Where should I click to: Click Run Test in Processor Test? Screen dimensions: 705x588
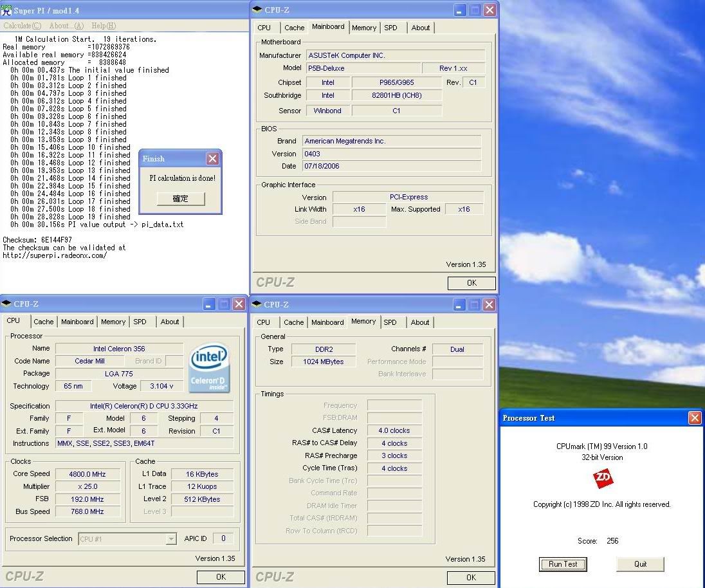tap(563, 564)
